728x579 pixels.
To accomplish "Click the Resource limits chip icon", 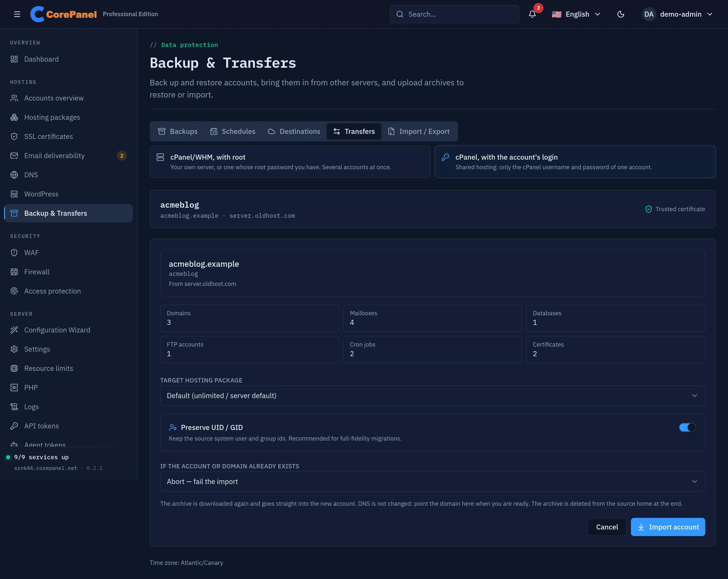I will point(14,368).
